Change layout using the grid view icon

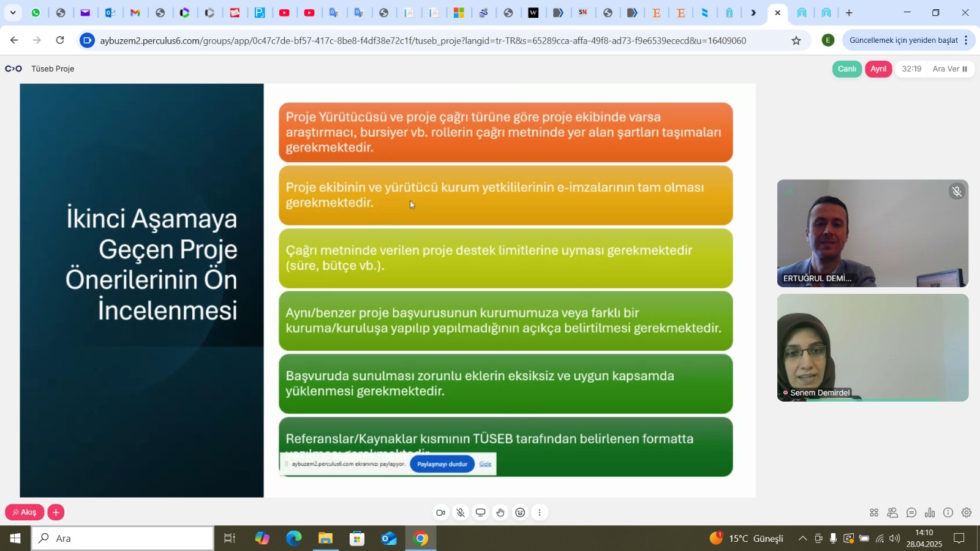click(x=874, y=513)
